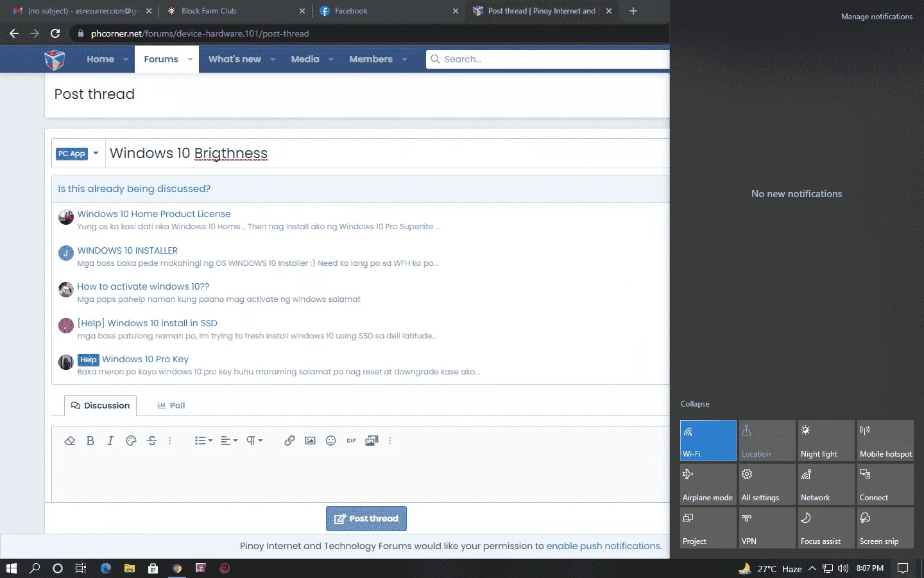The width and height of the screenshot is (924, 578).
Task: Open Windows Start menu
Action: point(11,568)
